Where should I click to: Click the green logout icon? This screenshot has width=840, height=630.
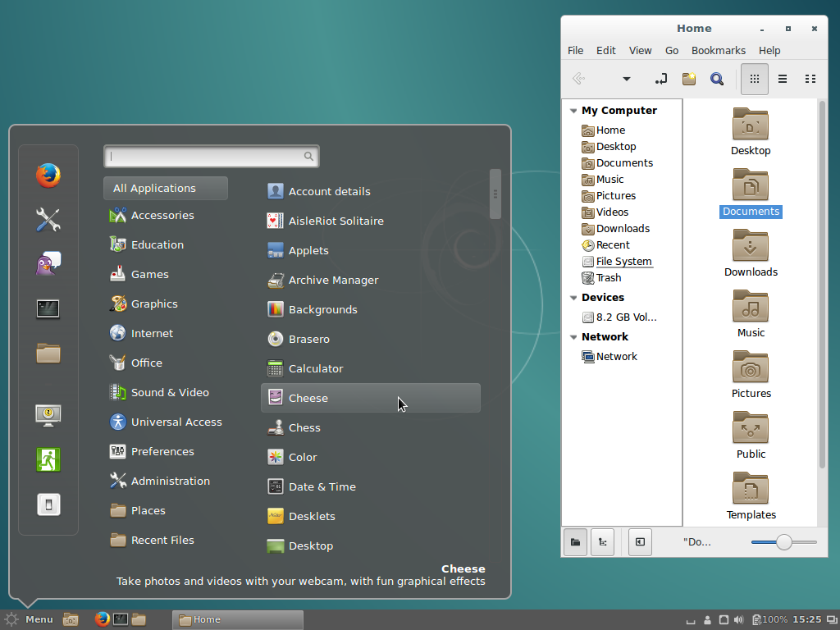click(x=48, y=459)
